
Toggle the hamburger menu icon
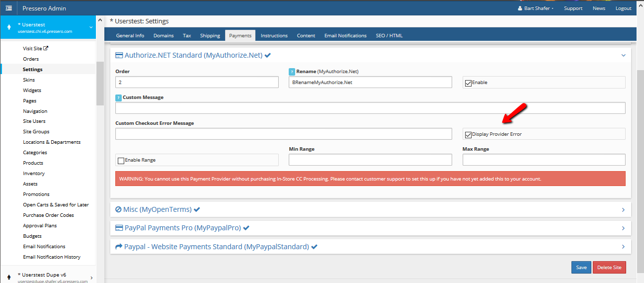click(8, 8)
